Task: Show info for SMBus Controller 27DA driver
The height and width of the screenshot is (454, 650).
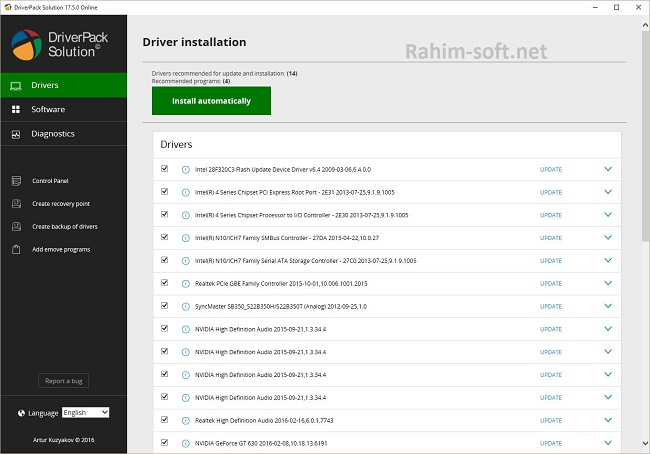Action: tap(186, 238)
